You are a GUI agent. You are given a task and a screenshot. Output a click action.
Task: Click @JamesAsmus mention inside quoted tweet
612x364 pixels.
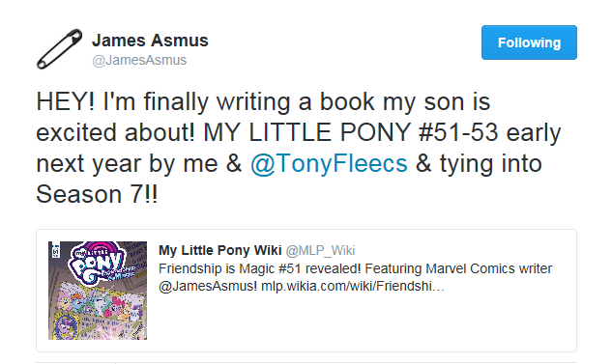(208, 287)
